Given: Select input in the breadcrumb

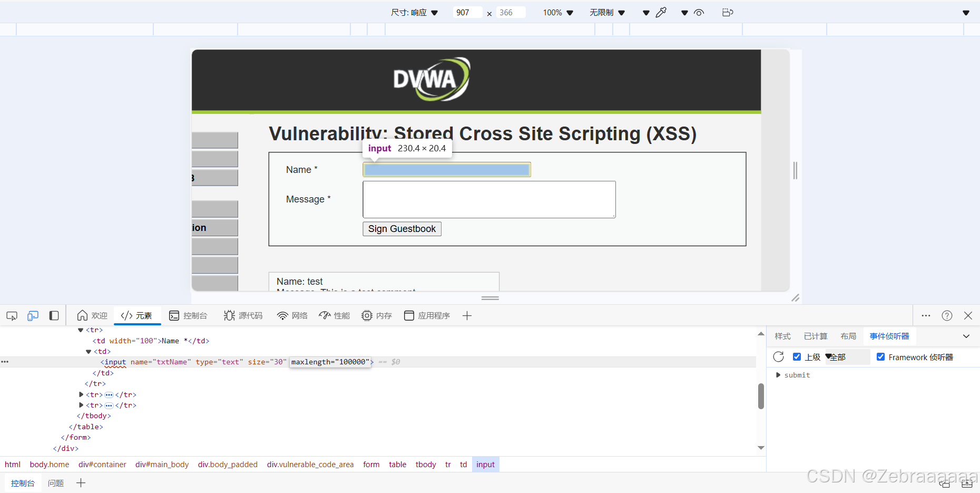Looking at the screenshot, I should pos(485,465).
